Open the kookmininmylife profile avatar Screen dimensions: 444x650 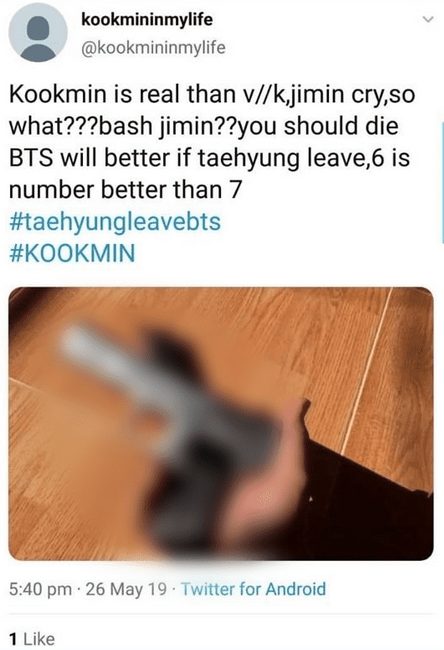(38, 33)
